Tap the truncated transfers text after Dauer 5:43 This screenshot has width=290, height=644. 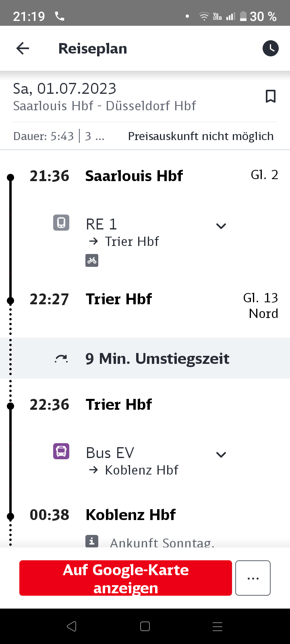pos(95,136)
